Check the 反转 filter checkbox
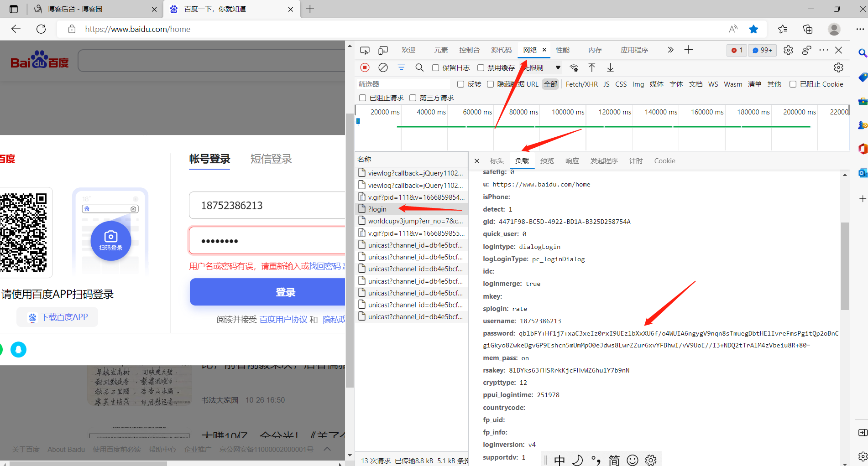Viewport: 868px width, 466px height. click(461, 84)
